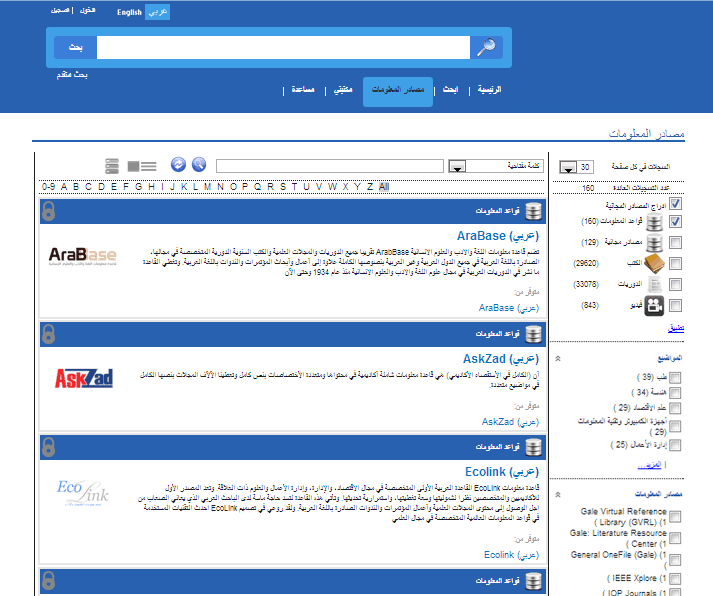Open the login link at top left
The width and height of the screenshot is (713, 596).
click(87, 10)
